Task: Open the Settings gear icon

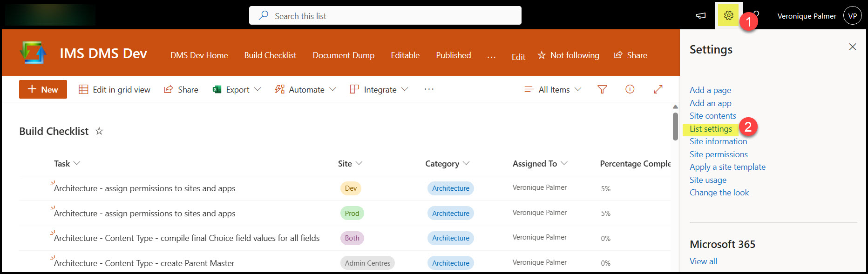Action: tap(729, 15)
